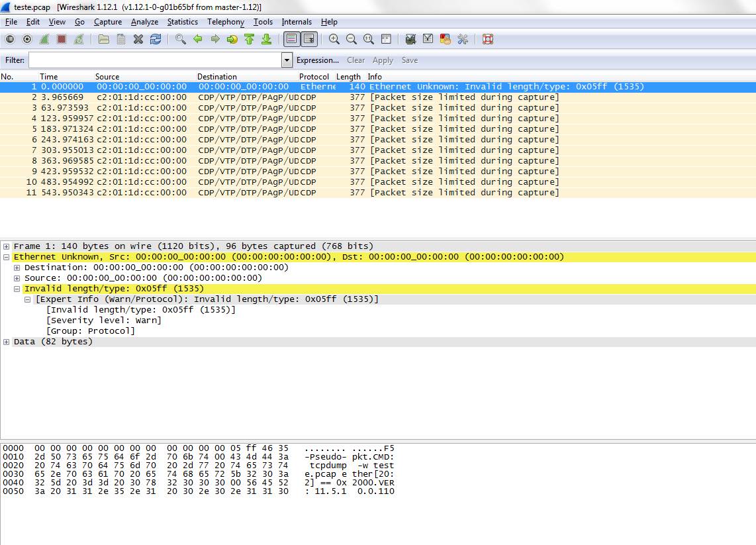756x545 pixels.
Task: Toggle packet list colorization
Action: (291, 39)
